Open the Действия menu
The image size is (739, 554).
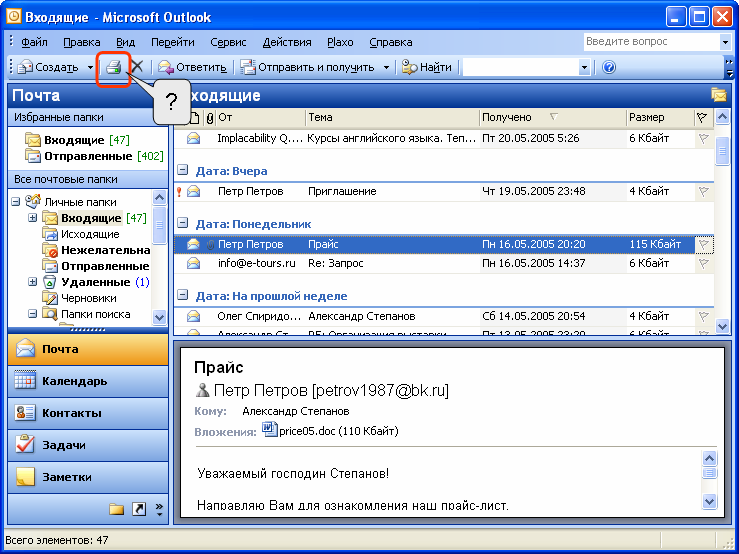click(x=287, y=42)
